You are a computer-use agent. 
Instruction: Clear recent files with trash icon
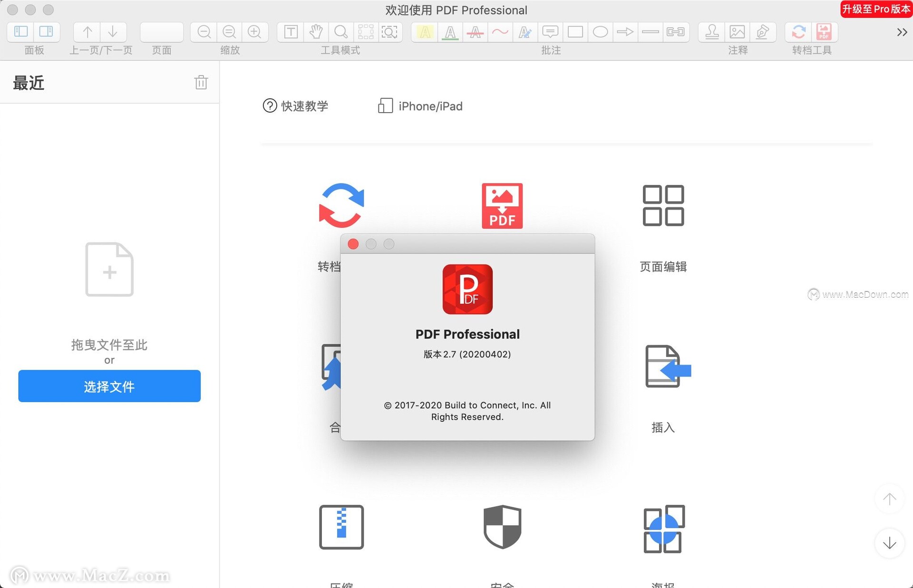pos(201,82)
